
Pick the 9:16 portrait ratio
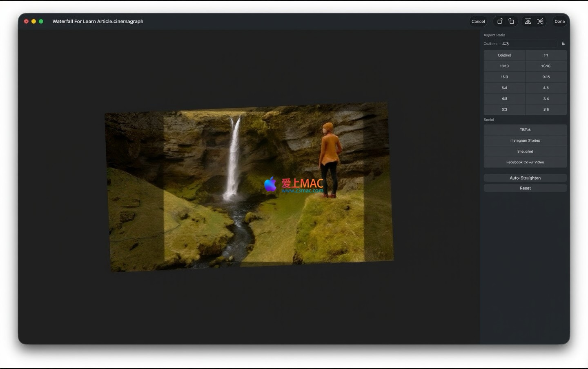click(546, 77)
